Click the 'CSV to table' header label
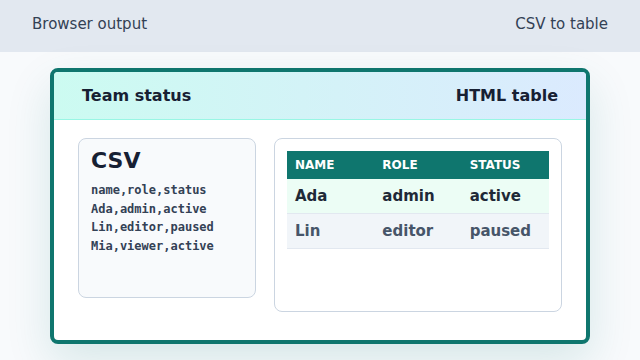This screenshot has height=360, width=640. tap(561, 24)
